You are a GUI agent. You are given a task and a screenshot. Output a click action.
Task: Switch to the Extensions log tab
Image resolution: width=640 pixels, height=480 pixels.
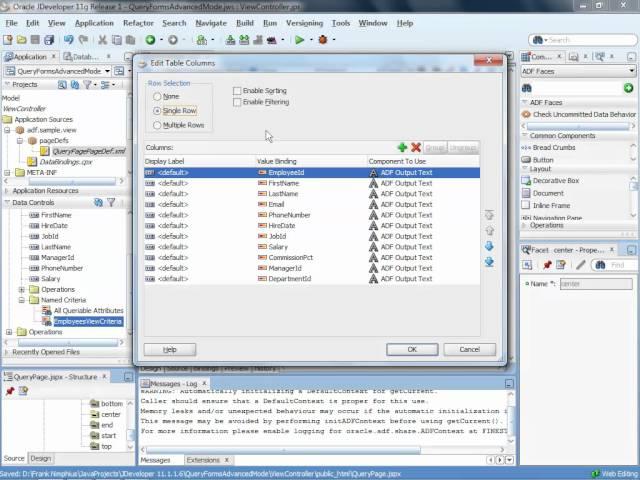(203, 460)
